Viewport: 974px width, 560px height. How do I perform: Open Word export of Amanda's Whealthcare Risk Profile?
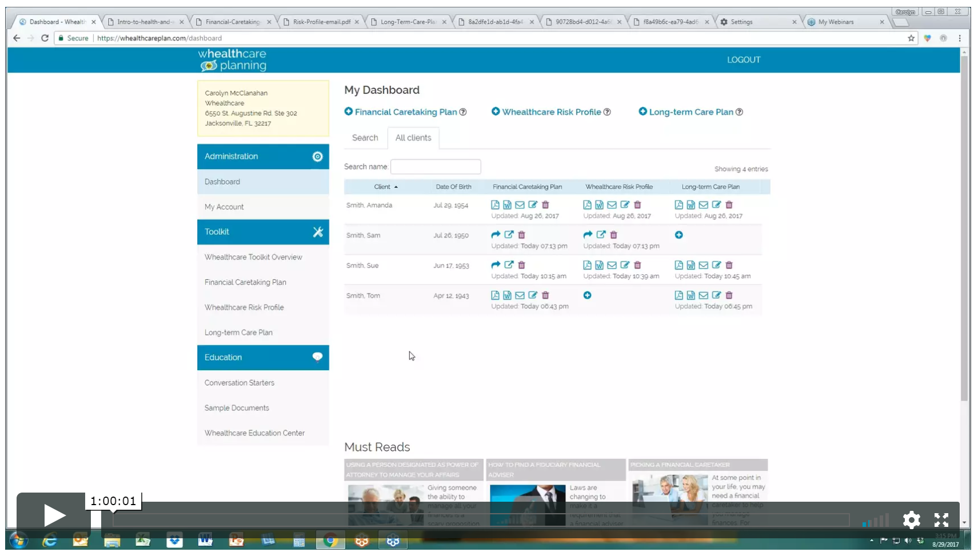pyautogui.click(x=599, y=205)
